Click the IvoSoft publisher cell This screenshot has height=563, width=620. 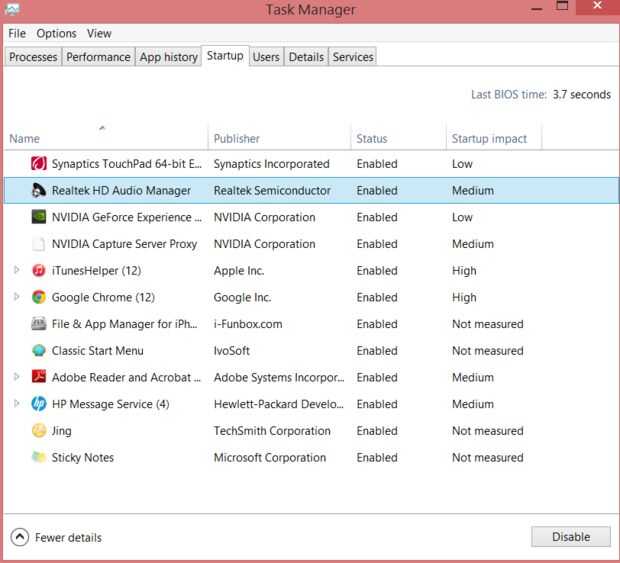click(x=232, y=351)
